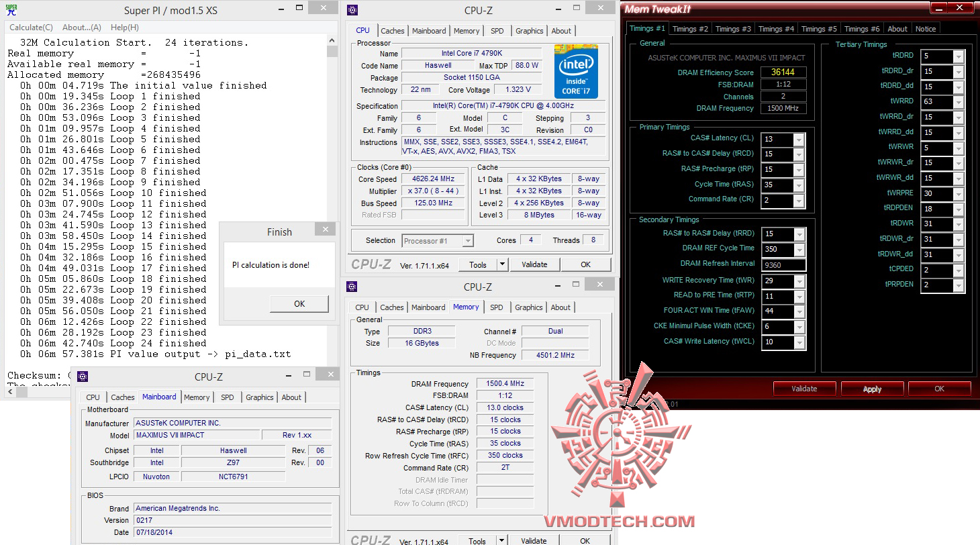Click the CPU-Z icon of the mainboard window
The image size is (980, 545).
point(83,377)
